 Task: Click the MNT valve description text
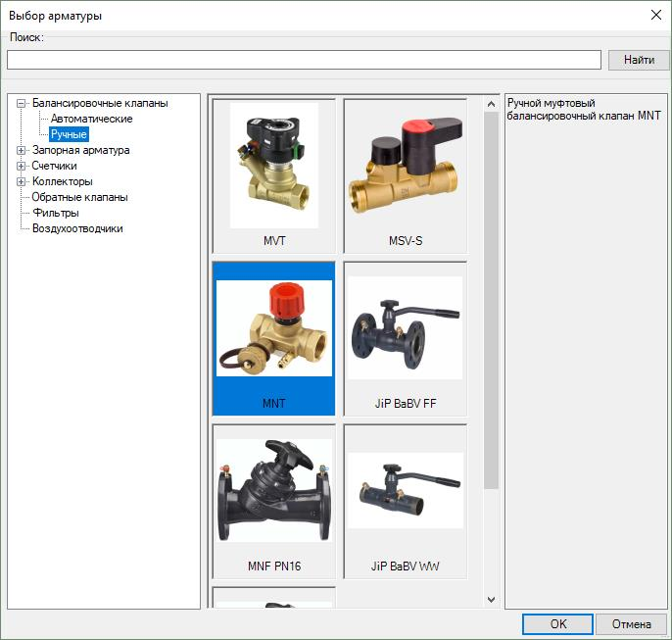point(584,110)
